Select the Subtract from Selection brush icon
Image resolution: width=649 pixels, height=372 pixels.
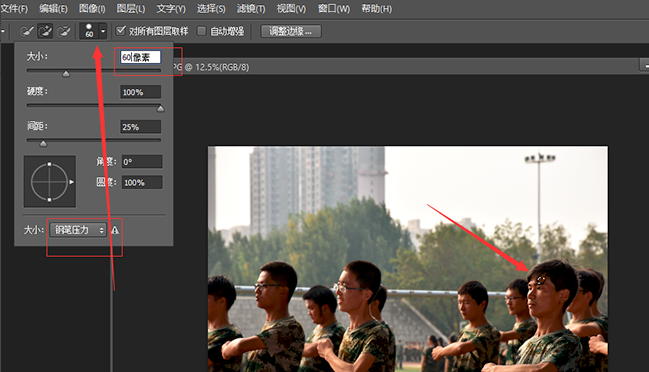pyautogui.click(x=64, y=31)
